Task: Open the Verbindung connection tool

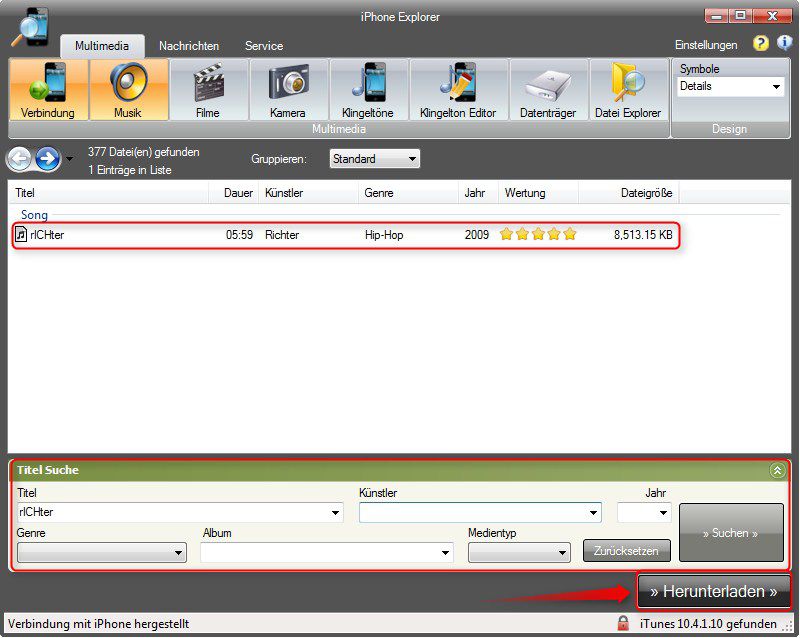Action: point(48,90)
